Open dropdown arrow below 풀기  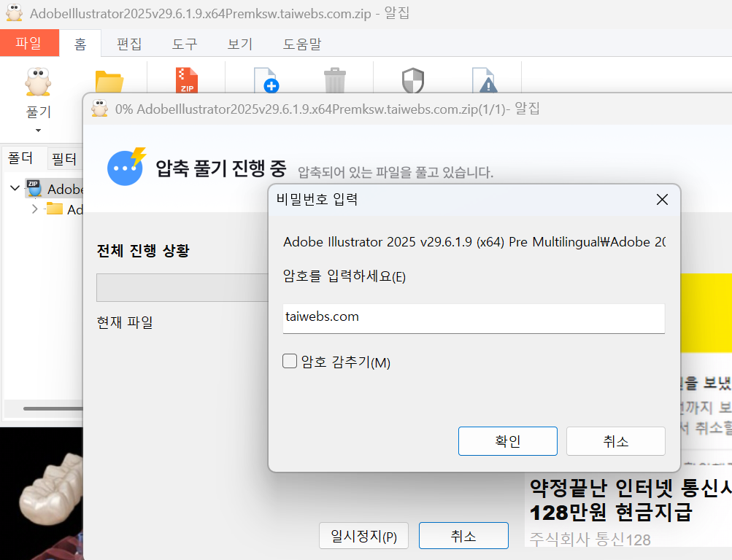click(x=38, y=131)
